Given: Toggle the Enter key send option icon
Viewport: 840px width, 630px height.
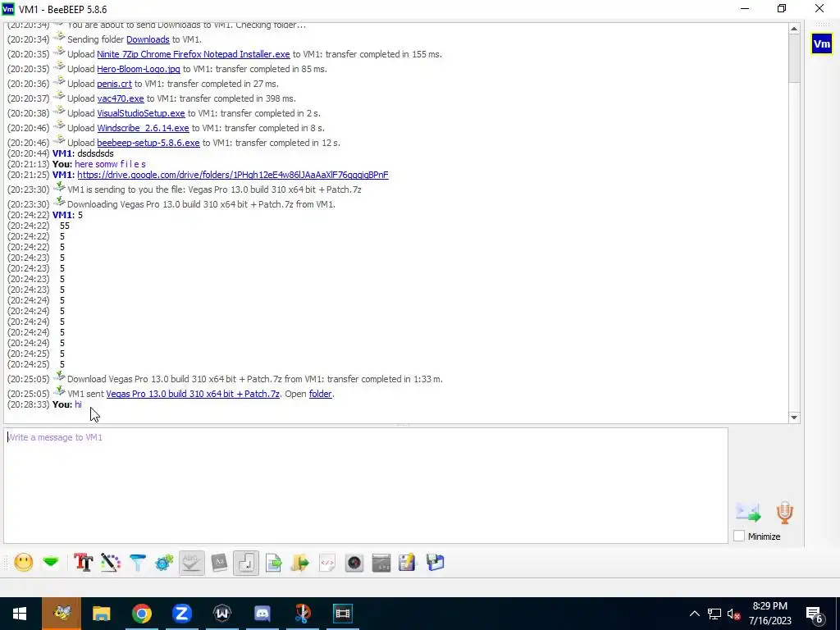Looking at the screenshot, I should click(x=246, y=563).
